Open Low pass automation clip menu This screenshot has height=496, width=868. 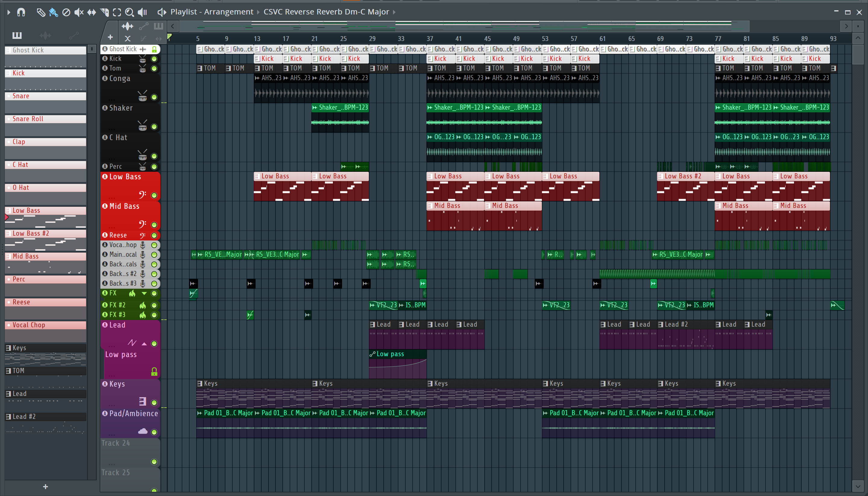click(373, 354)
